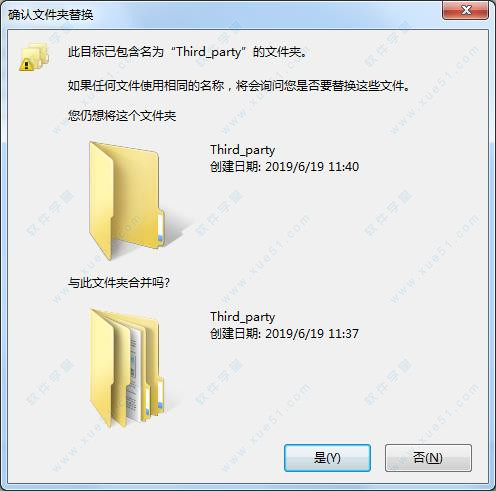Select the Third_party folder icon containing documents

pos(127,368)
